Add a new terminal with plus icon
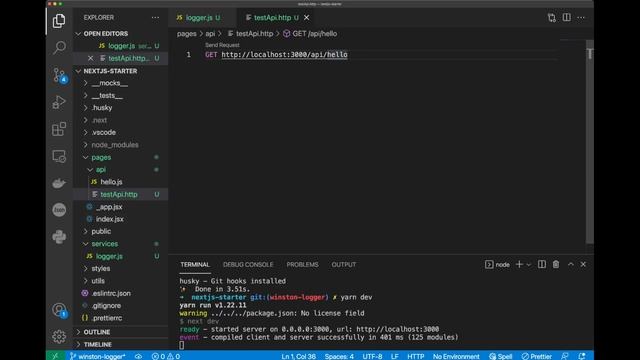 tap(519, 264)
